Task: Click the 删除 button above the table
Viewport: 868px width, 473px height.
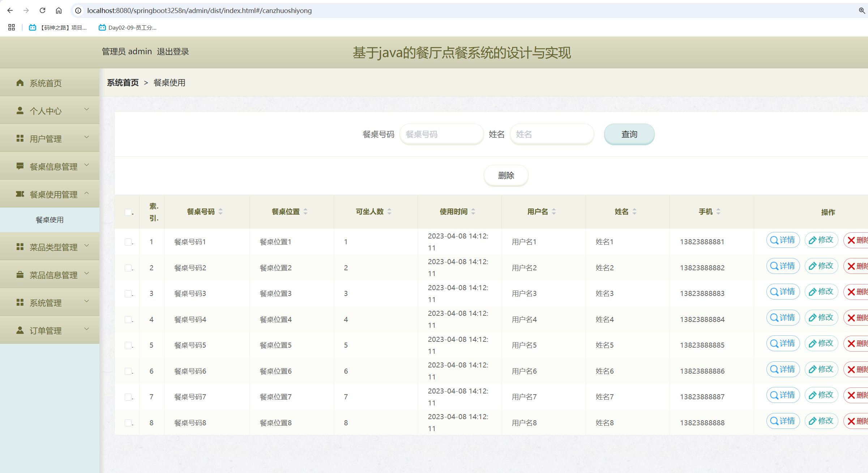Action: [x=506, y=175]
